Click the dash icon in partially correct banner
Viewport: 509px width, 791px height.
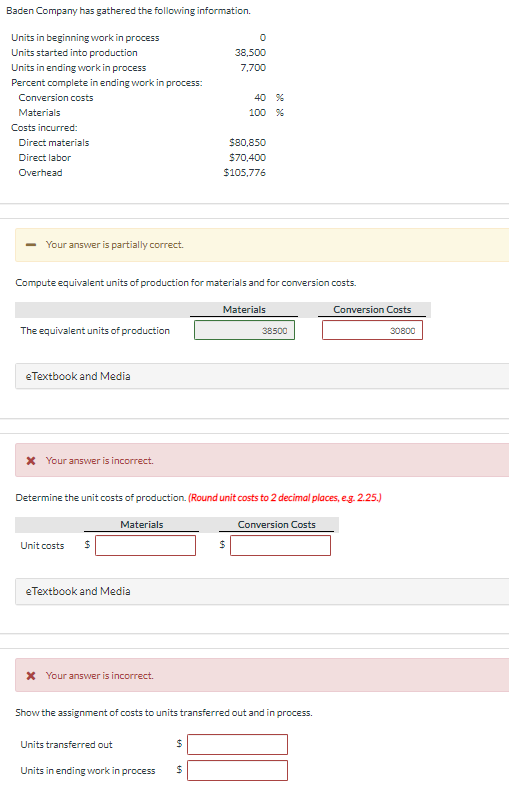pyautogui.click(x=31, y=245)
